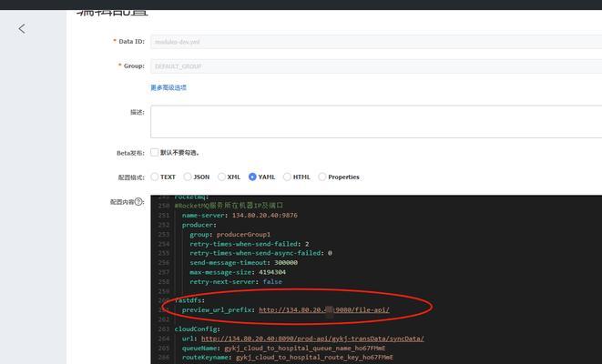The image size is (602, 364).
Task: Tick the Beta发布 checkbox
Action: pos(154,152)
